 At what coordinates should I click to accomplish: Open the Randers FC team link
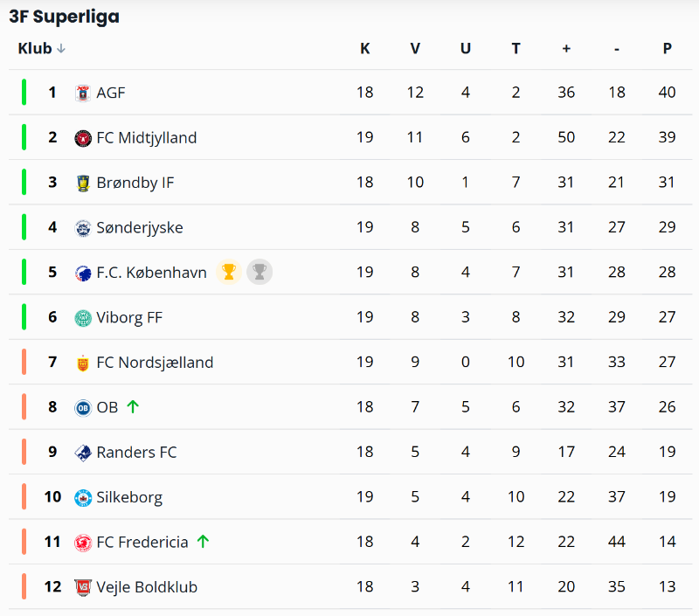(136, 452)
